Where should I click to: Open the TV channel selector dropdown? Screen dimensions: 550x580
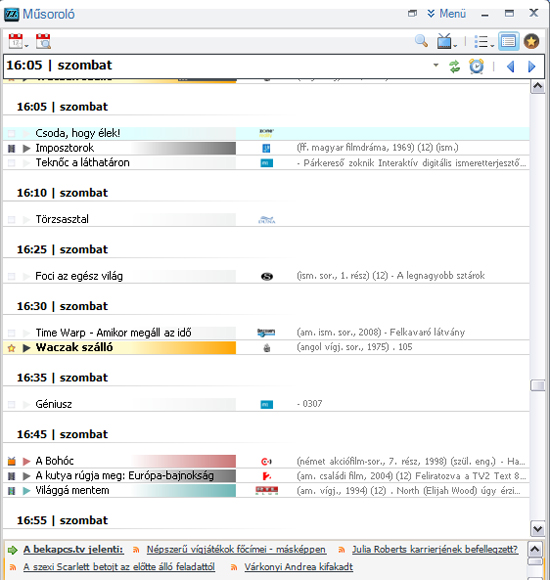pyautogui.click(x=447, y=41)
